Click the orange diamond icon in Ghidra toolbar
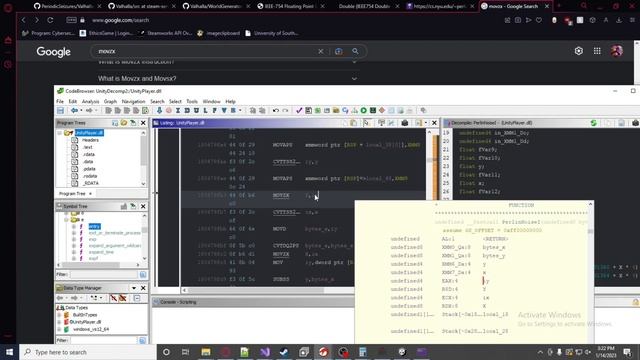The width and height of the screenshot is (640, 360). tap(382, 111)
